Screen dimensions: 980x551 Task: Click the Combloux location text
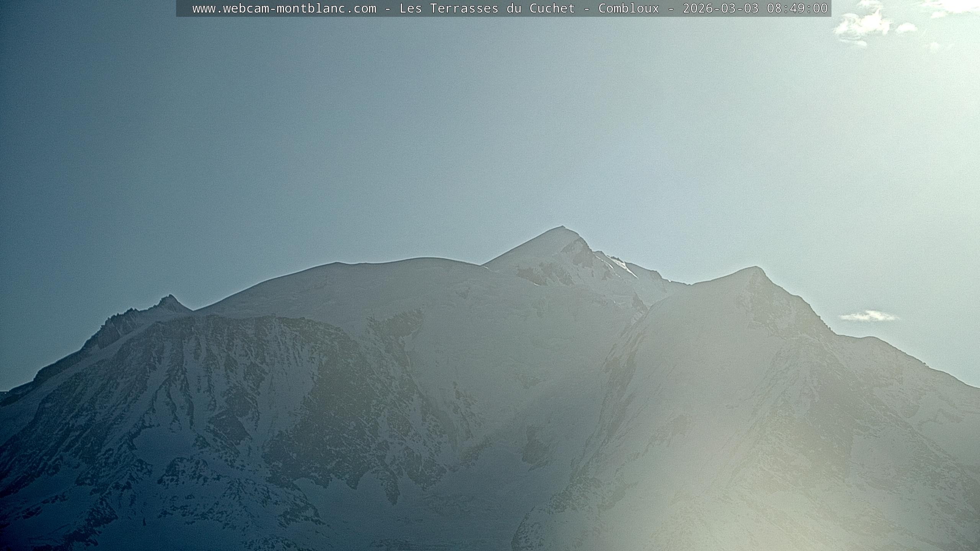629,8
